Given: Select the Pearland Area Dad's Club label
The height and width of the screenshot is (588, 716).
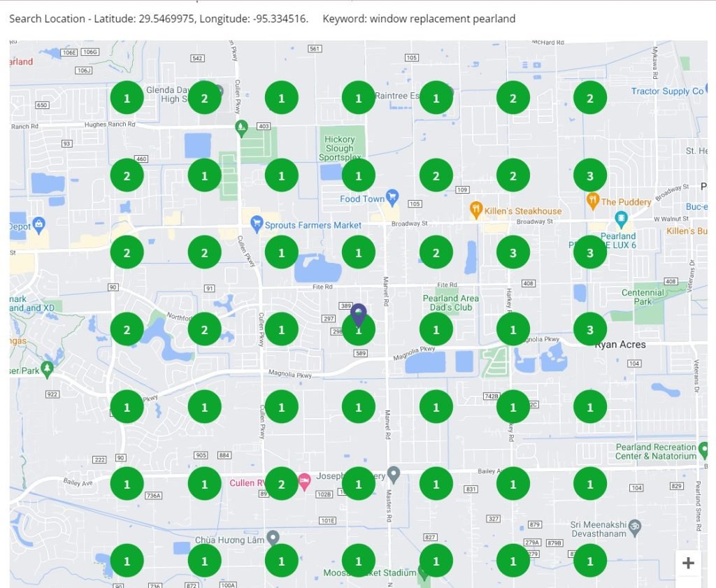Looking at the screenshot, I should click(451, 303).
